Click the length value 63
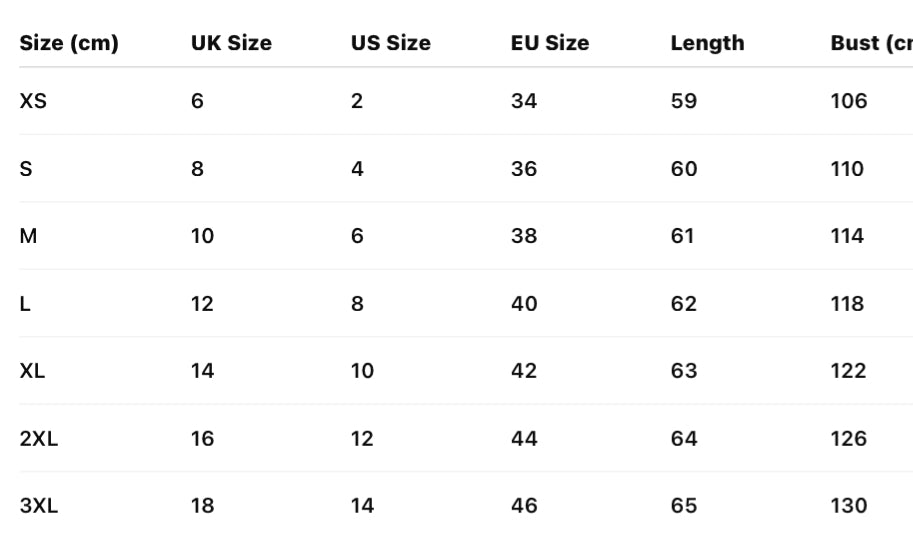The height and width of the screenshot is (553, 913). pyautogui.click(x=684, y=371)
